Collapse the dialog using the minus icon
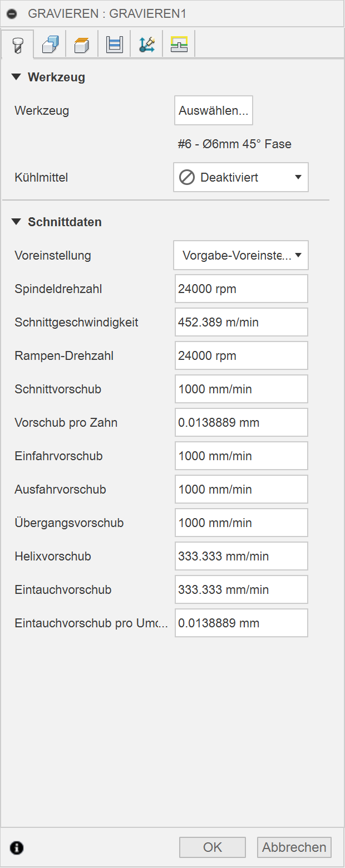The image size is (345, 868). (12, 13)
